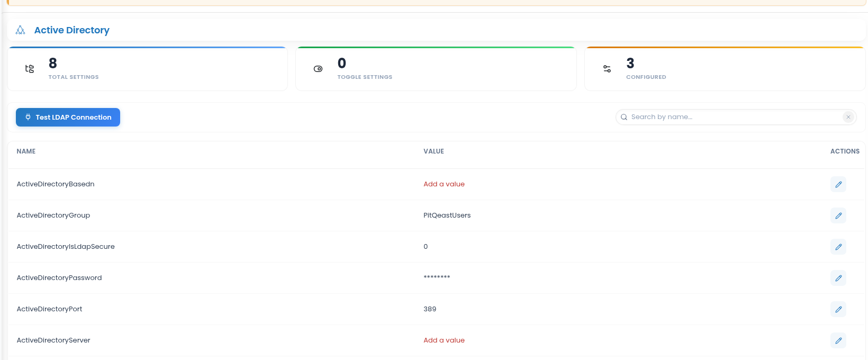Add a value for ActiveDirectoryServer
Screen dimensions: 868x360
pos(444,340)
